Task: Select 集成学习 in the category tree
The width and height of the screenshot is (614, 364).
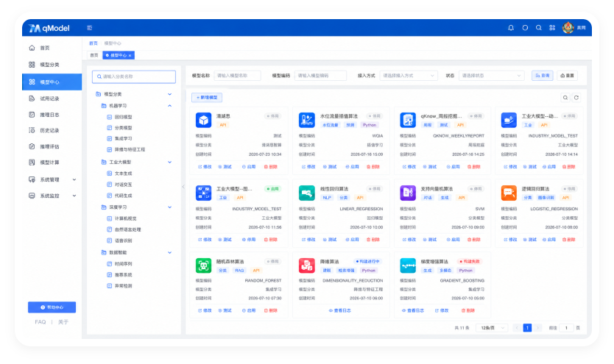Action: [x=123, y=138]
